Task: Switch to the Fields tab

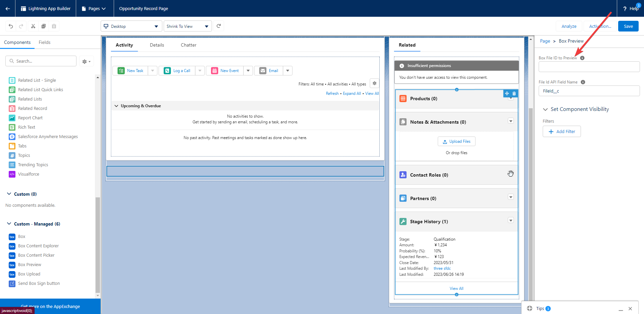Action: (45, 42)
